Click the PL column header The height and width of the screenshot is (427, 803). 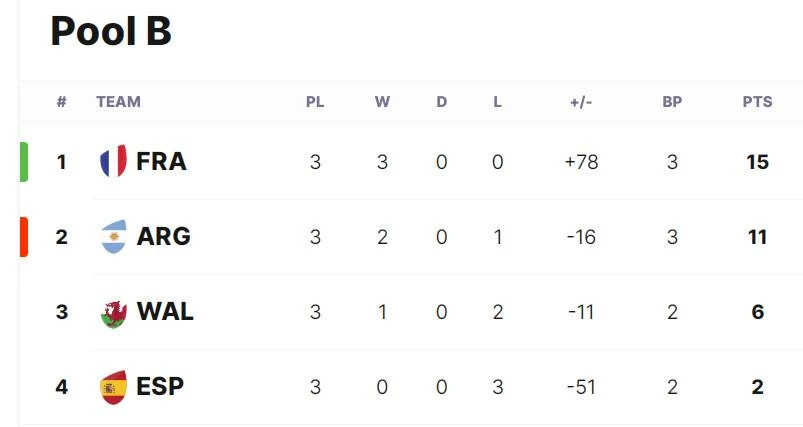pos(315,101)
